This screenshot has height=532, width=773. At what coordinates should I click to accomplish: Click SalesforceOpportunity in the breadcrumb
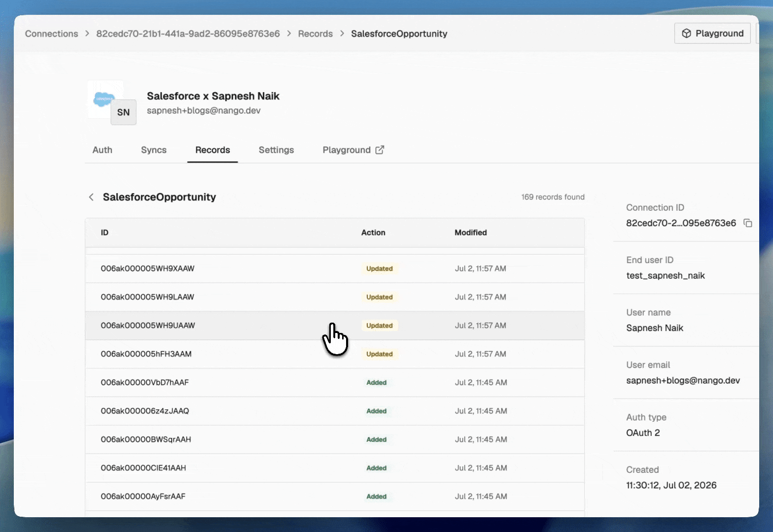pos(399,33)
